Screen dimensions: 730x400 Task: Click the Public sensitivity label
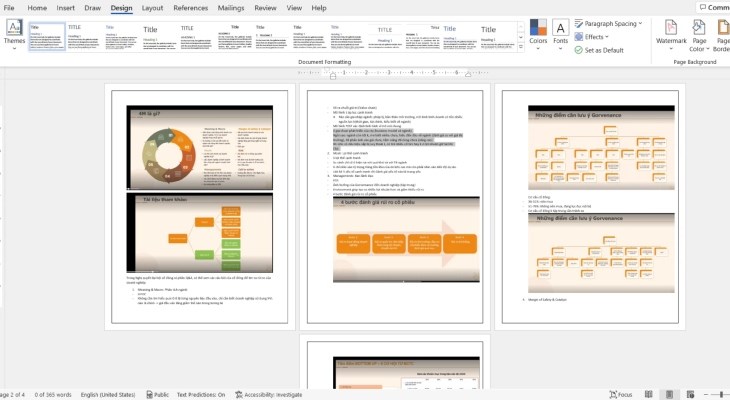pyautogui.click(x=157, y=394)
